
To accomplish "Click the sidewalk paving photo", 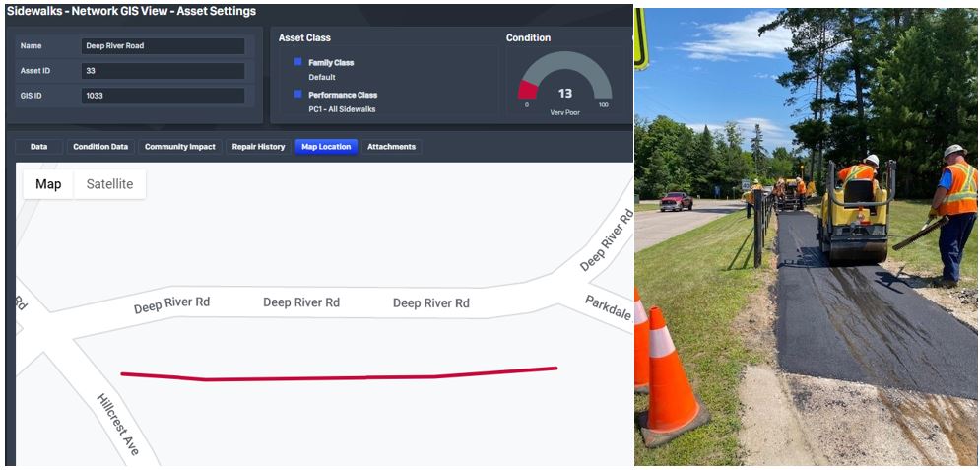I will [x=807, y=236].
